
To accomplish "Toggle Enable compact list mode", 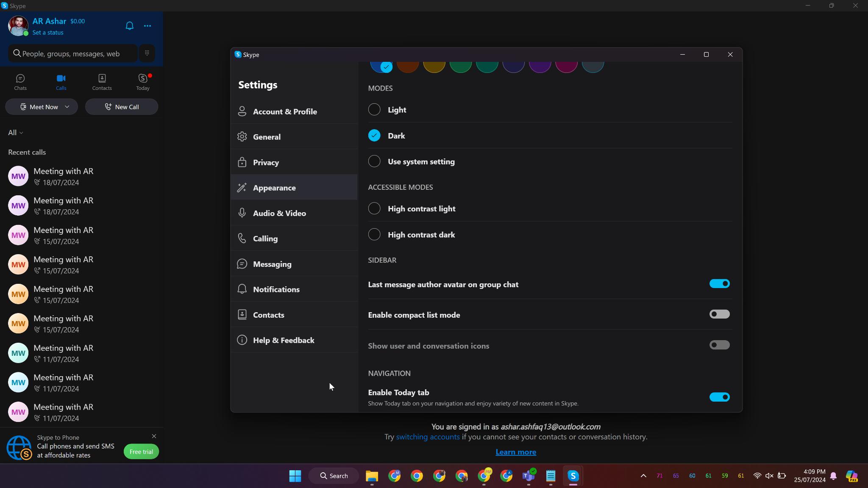I will (720, 314).
